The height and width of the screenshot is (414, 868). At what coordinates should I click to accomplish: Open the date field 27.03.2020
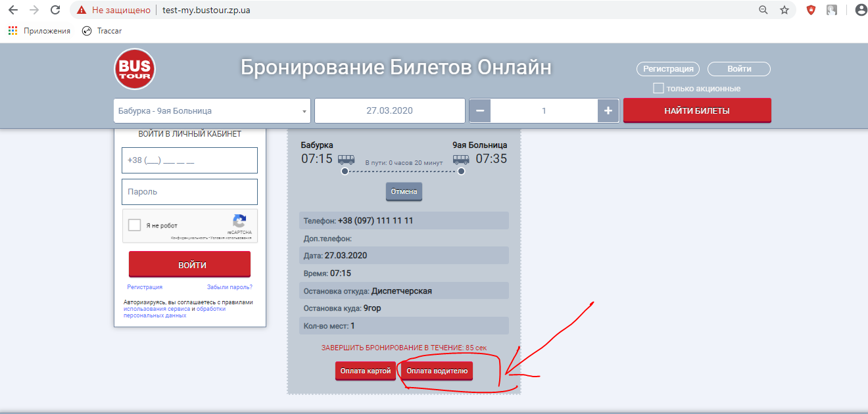point(390,111)
